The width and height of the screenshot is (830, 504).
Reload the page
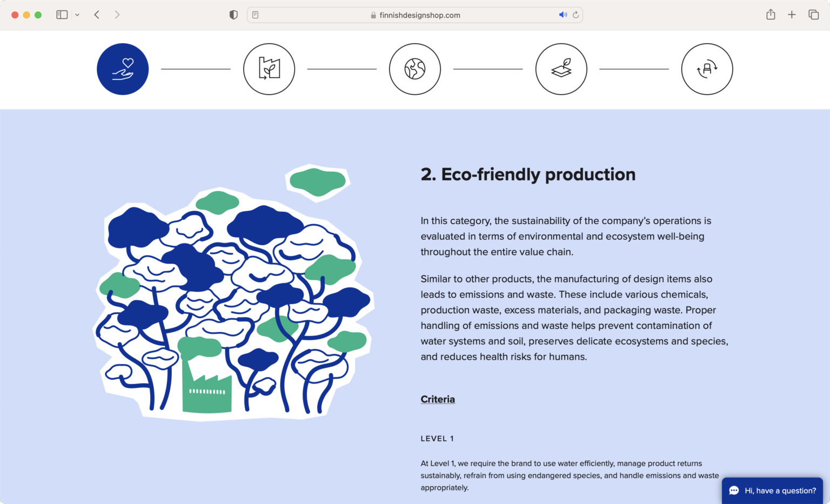click(x=576, y=15)
